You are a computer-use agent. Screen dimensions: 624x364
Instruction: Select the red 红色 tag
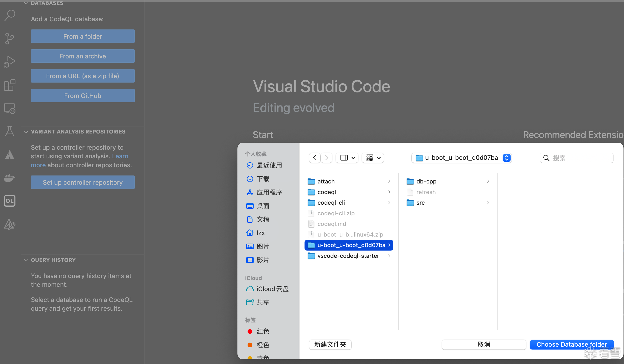tap(263, 331)
